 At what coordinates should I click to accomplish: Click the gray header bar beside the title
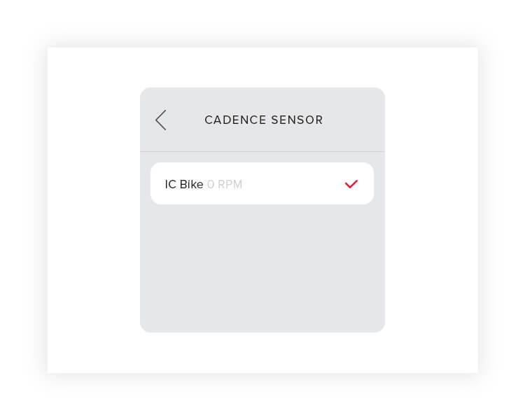[353, 120]
